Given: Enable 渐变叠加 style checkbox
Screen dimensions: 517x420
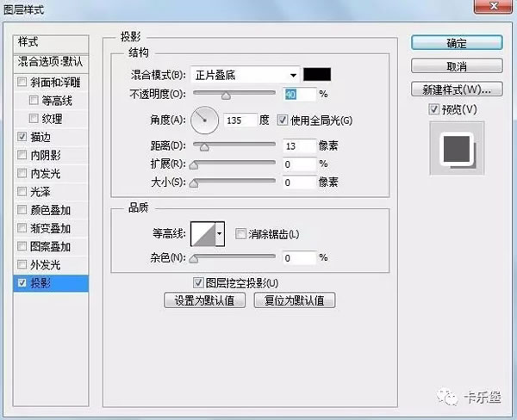Looking at the screenshot, I should coord(22,227).
